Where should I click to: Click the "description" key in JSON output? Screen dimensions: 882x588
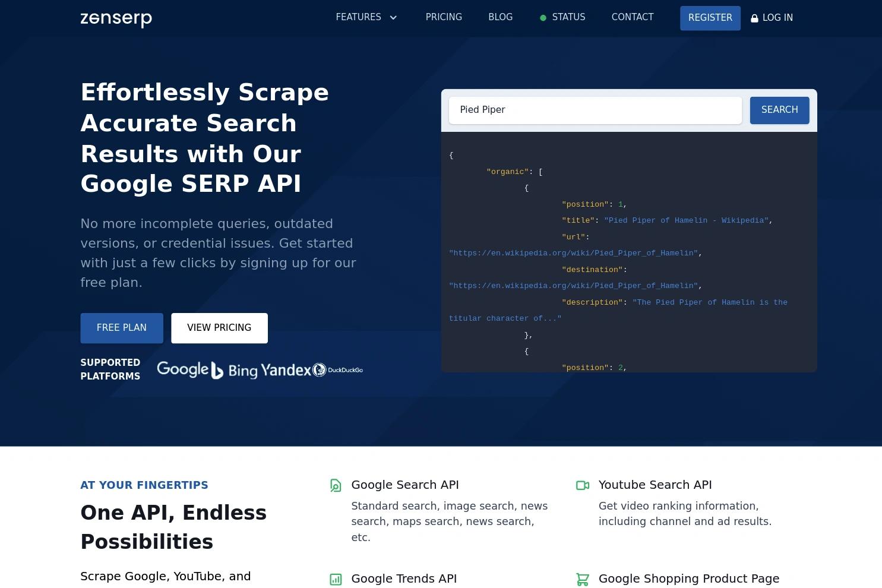coord(592,302)
